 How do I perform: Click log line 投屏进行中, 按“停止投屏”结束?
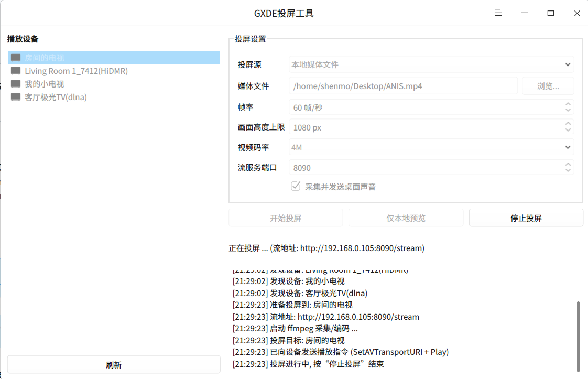coord(308,364)
